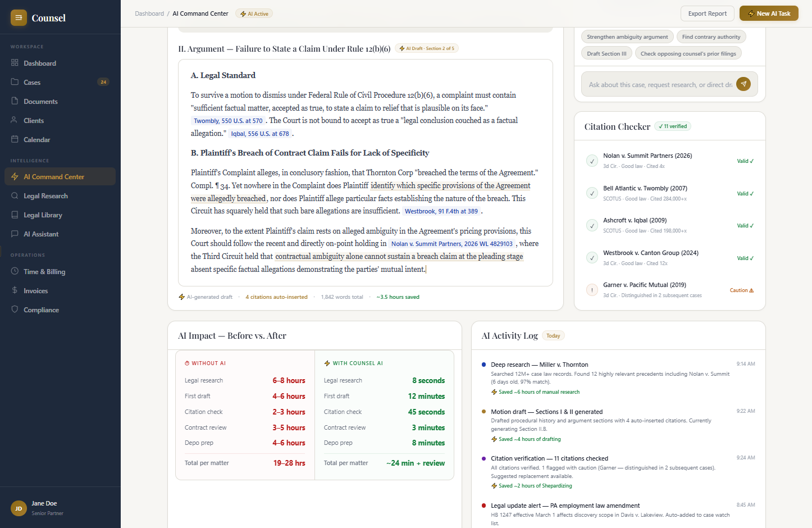The height and width of the screenshot is (528, 812).
Task: Click the Calendar icon in sidebar
Action: 15,139
